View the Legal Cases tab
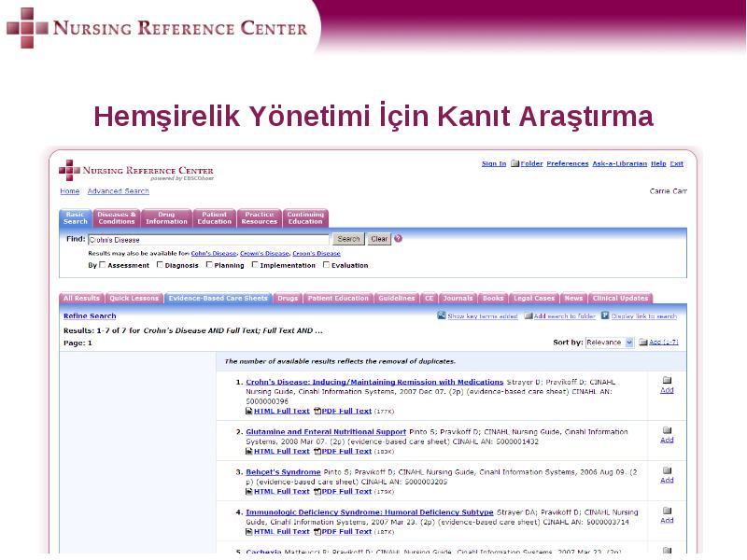The width and height of the screenshot is (747, 560). pyautogui.click(x=534, y=298)
